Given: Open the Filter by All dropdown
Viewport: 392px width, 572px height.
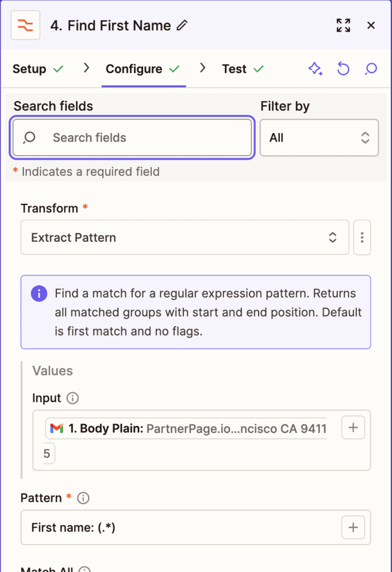Looking at the screenshot, I should coord(319,137).
